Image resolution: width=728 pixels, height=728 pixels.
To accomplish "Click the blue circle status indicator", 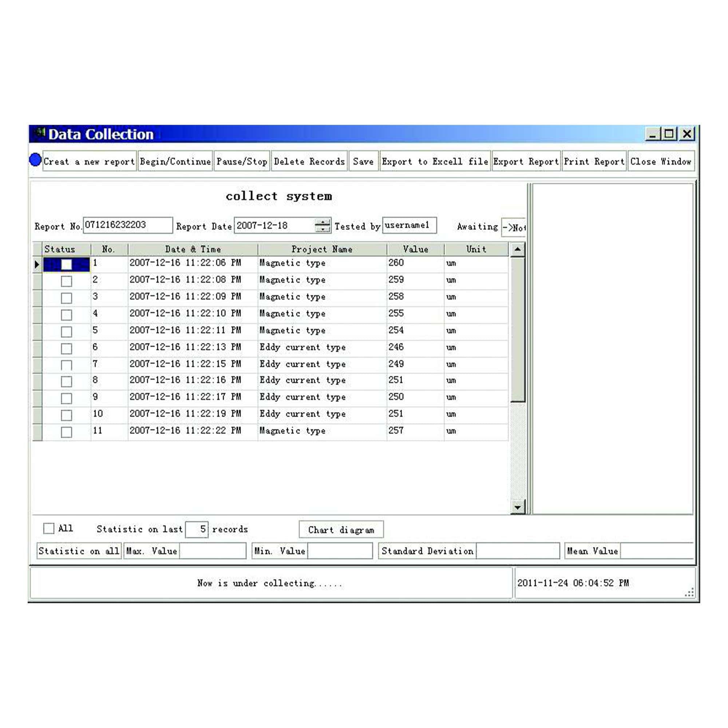I will (x=35, y=160).
